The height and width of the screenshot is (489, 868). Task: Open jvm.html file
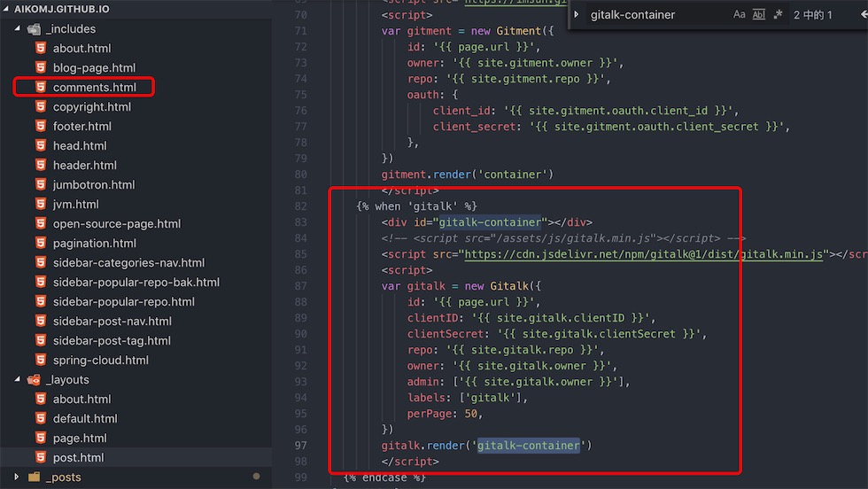pos(76,205)
